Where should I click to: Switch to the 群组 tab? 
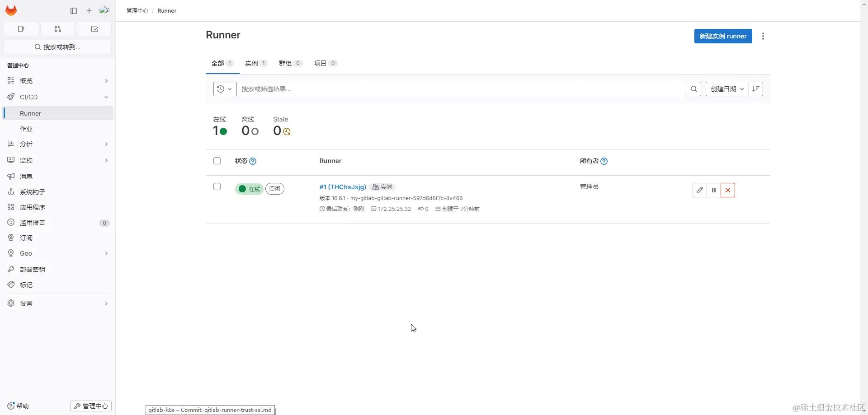290,63
